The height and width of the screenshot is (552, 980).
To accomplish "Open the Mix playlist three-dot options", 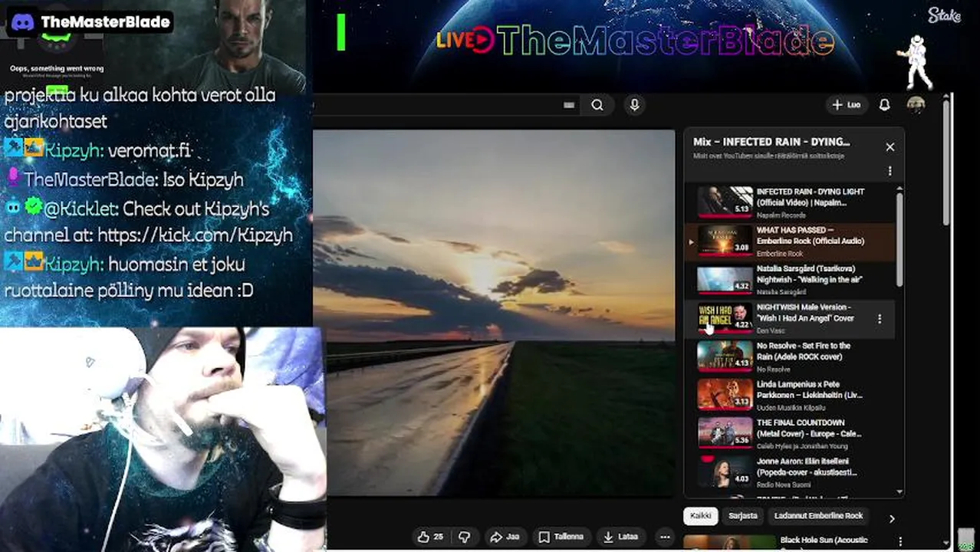I will [x=890, y=171].
